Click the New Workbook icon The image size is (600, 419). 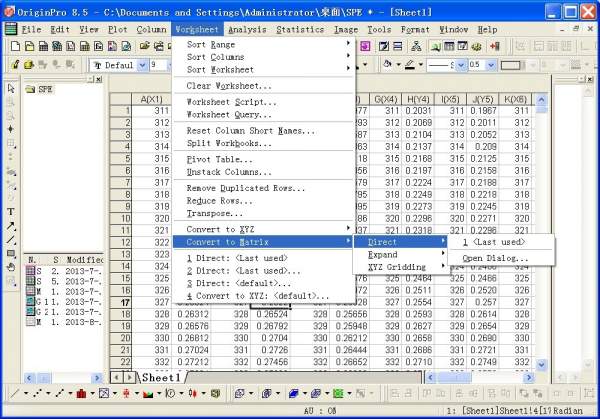(43, 46)
